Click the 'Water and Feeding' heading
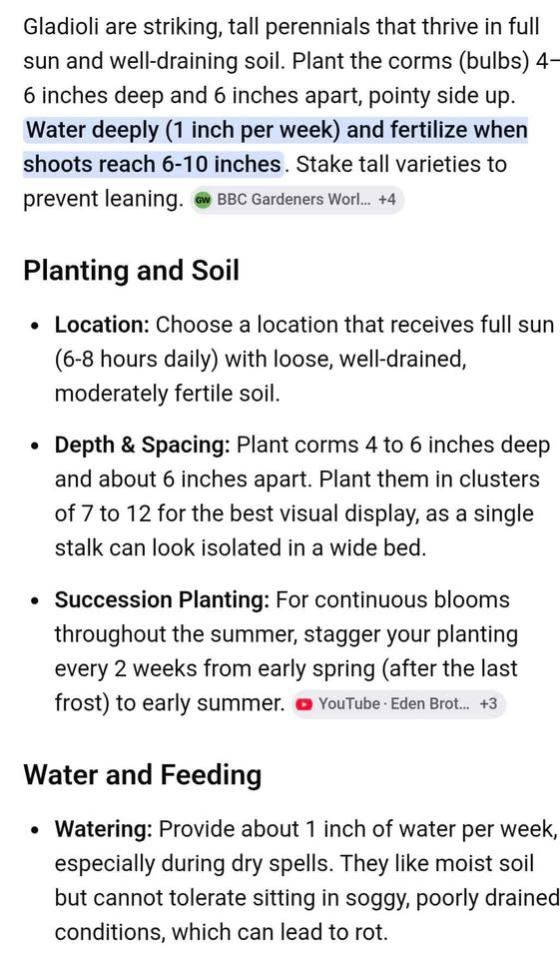This screenshot has width=560, height=959. 143,775
